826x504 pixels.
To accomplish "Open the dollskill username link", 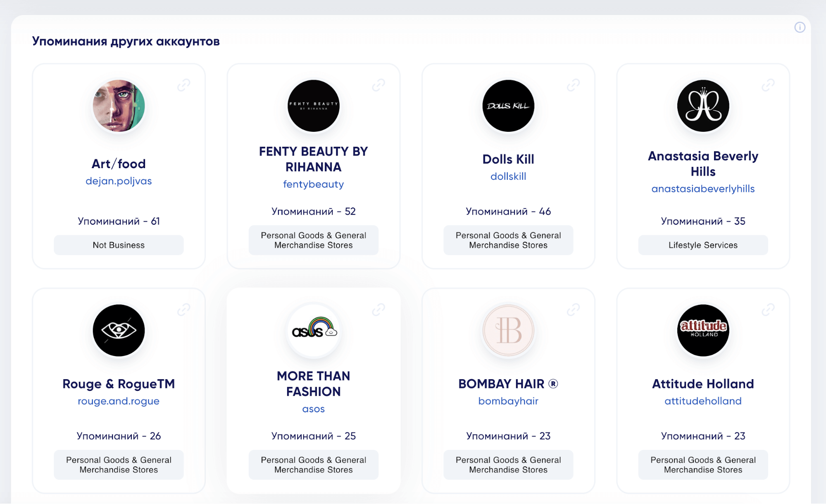I will coord(508,176).
